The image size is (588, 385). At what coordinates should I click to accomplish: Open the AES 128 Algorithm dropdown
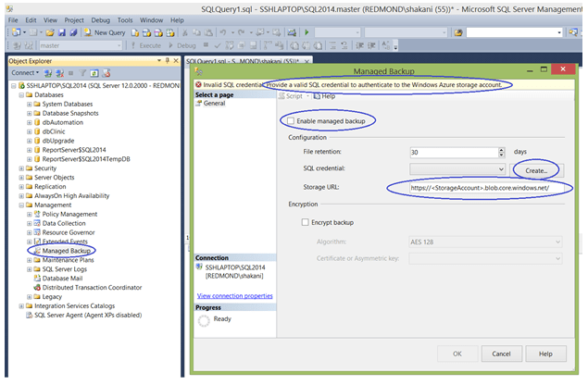pos(485,242)
